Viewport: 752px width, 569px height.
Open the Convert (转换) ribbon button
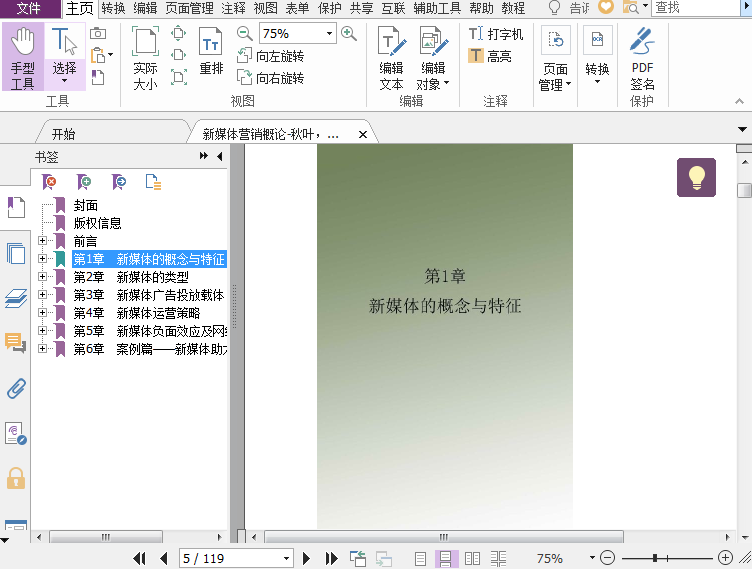[597, 55]
